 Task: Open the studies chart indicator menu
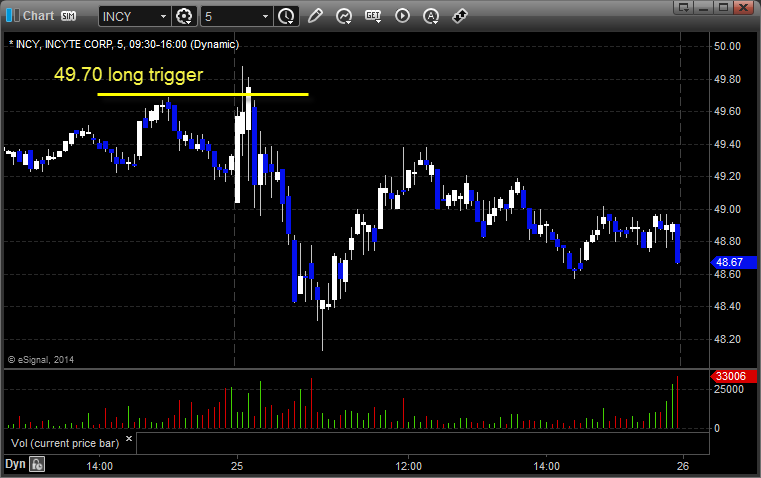tap(344, 16)
